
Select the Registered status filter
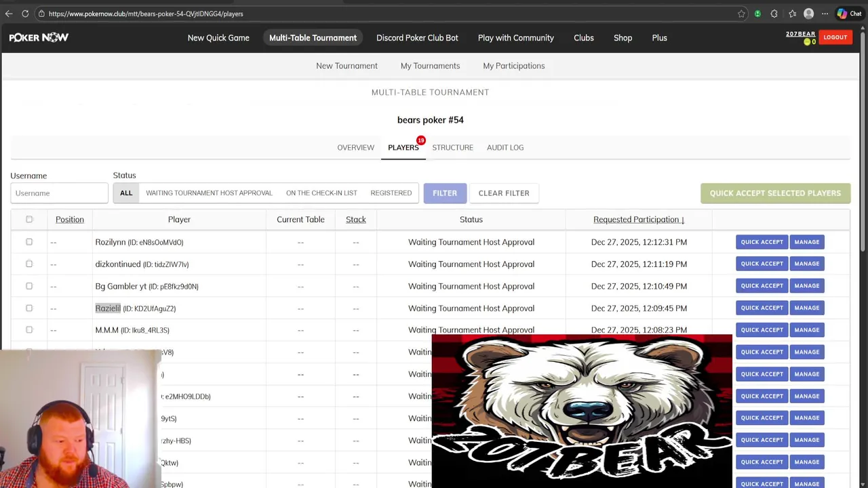coord(391,193)
